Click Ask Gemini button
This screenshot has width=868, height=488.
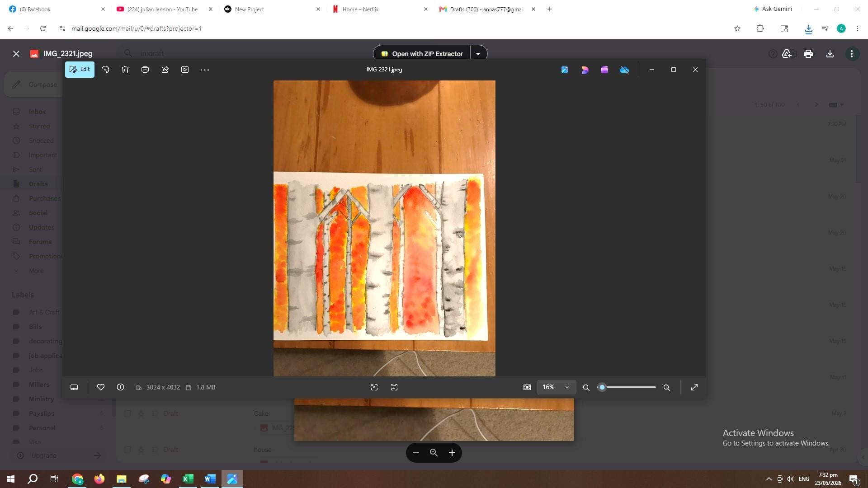click(773, 9)
